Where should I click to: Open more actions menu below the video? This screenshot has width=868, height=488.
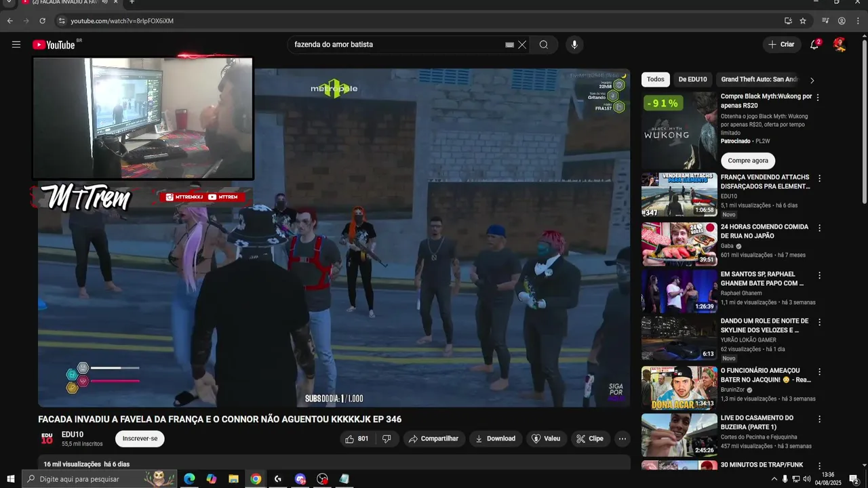(x=622, y=439)
